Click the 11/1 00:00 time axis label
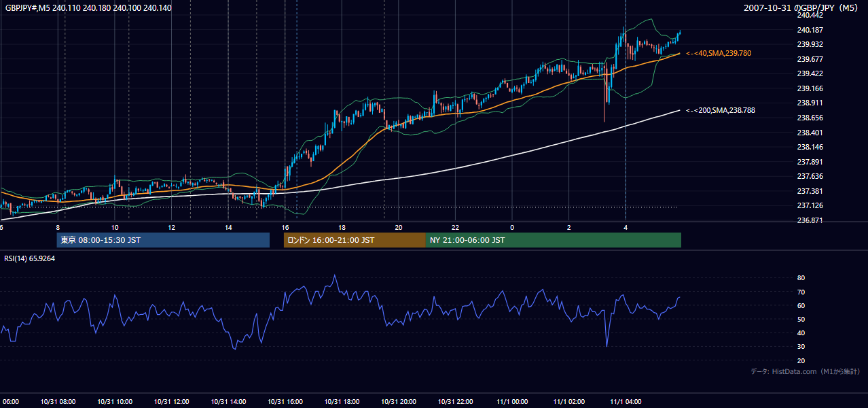The width and height of the screenshot is (868, 408). click(x=512, y=401)
